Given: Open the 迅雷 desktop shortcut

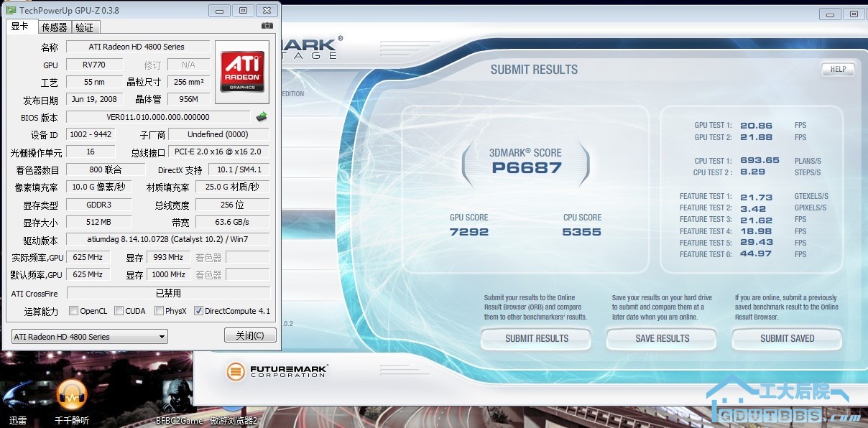Looking at the screenshot, I should click(x=18, y=402).
